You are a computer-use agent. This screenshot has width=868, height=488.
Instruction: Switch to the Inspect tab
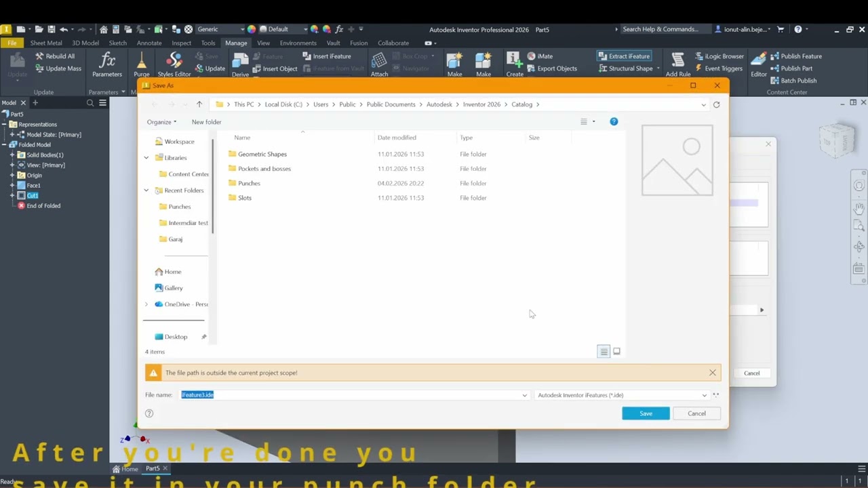181,43
